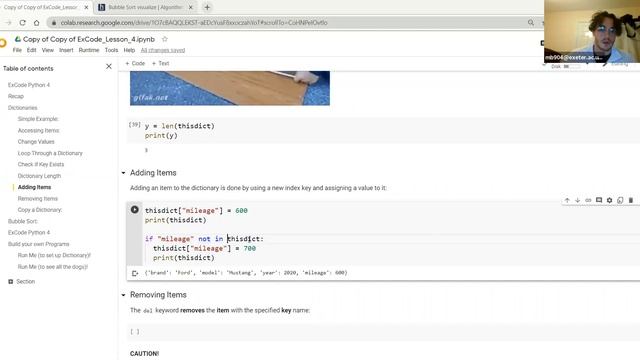The height and width of the screenshot is (360, 640).
Task: Collapse the Removing Items section
Action: [x=123, y=295]
